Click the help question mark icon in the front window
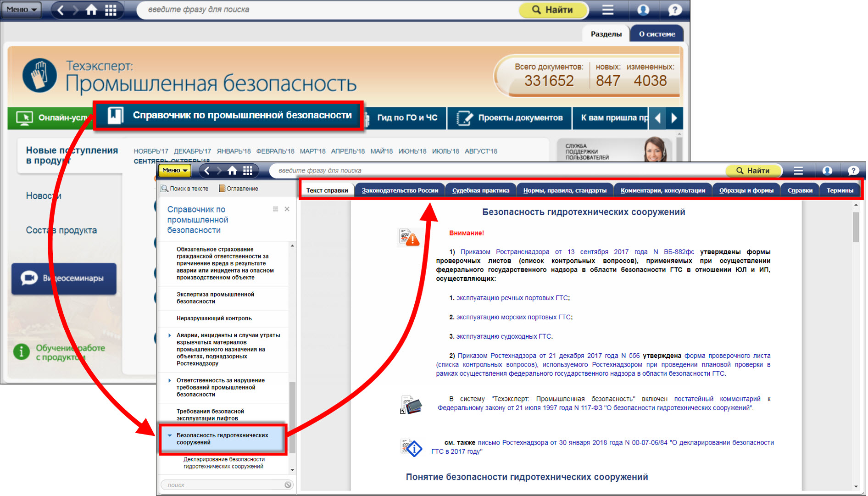The height and width of the screenshot is (496, 868). click(x=853, y=171)
